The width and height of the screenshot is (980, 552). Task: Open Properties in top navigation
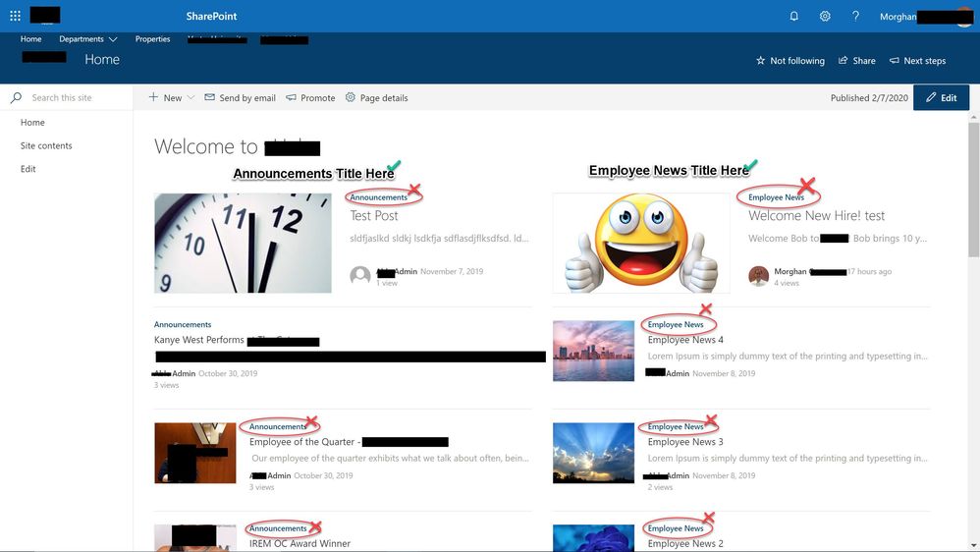(x=152, y=38)
